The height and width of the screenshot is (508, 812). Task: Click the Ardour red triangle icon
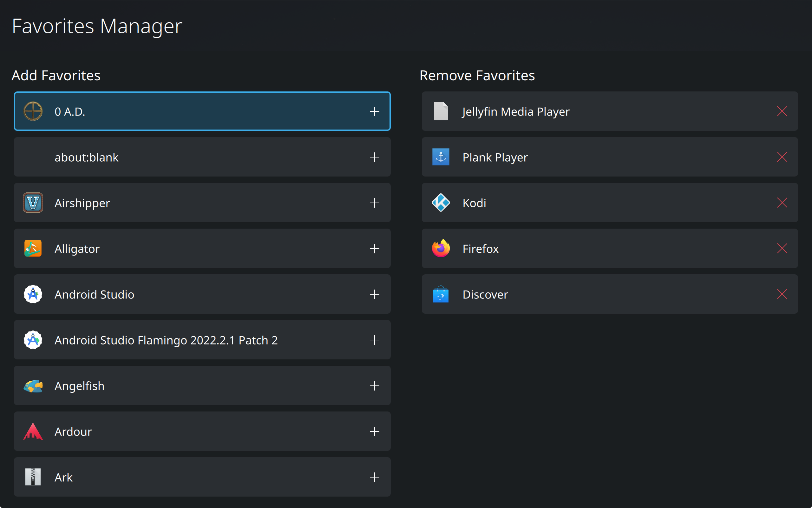click(33, 431)
